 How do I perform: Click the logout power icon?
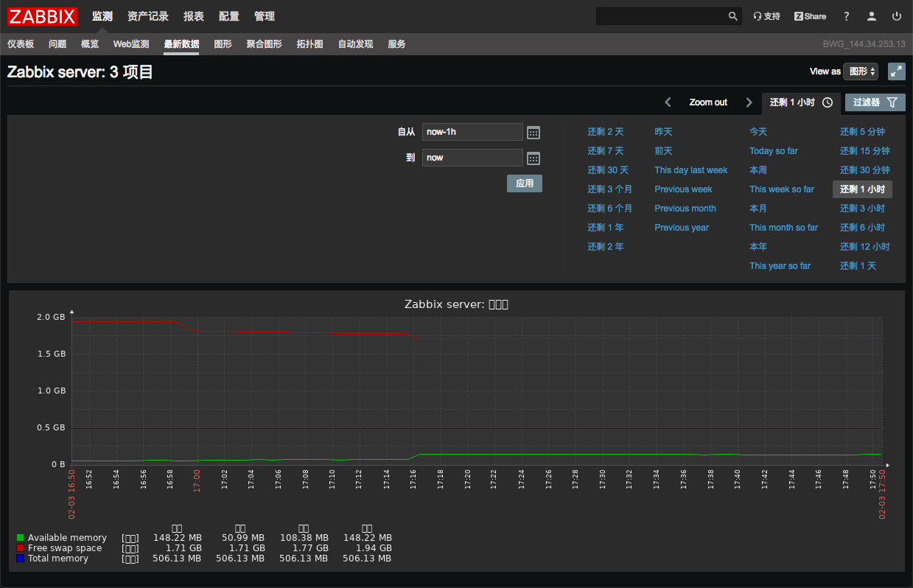897,16
